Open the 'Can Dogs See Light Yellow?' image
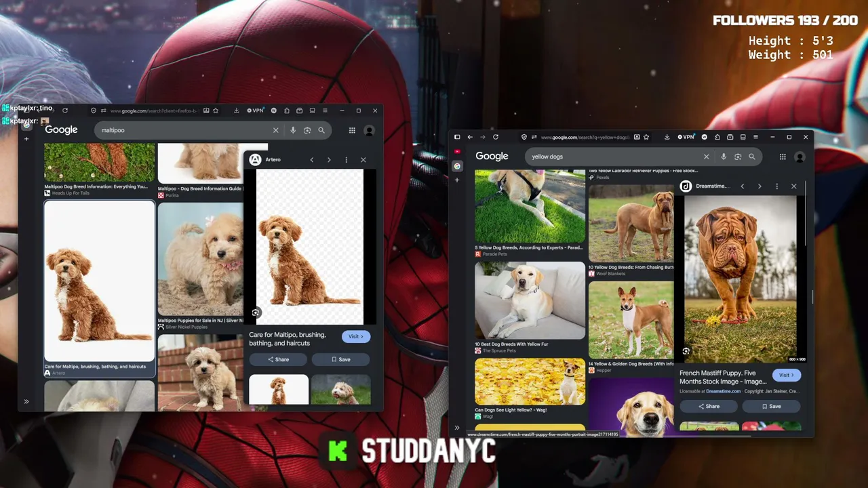The width and height of the screenshot is (868, 488). pyautogui.click(x=530, y=382)
